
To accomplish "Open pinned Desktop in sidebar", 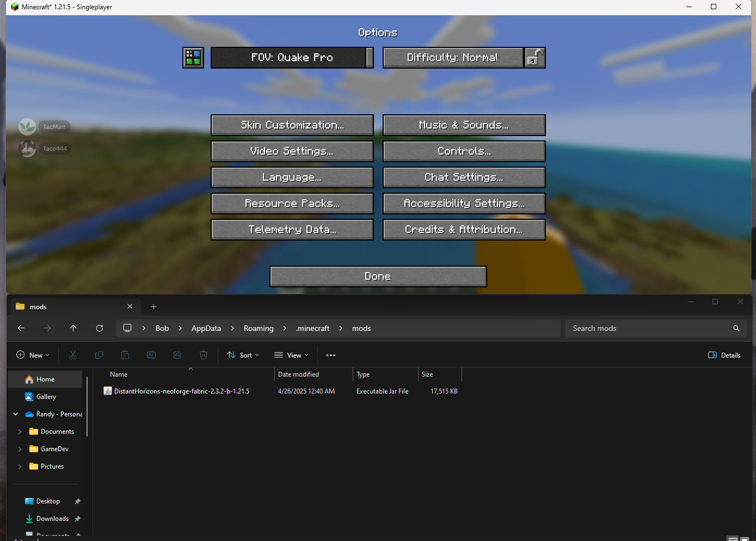I will 48,501.
